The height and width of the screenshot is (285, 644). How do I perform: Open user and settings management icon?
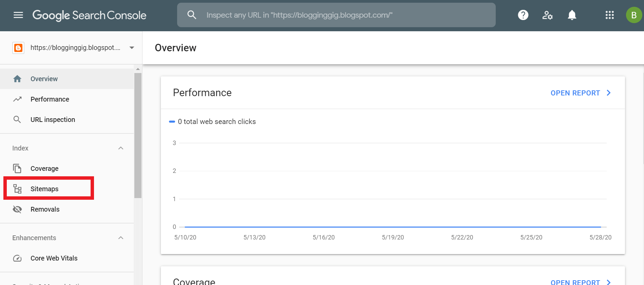click(547, 15)
